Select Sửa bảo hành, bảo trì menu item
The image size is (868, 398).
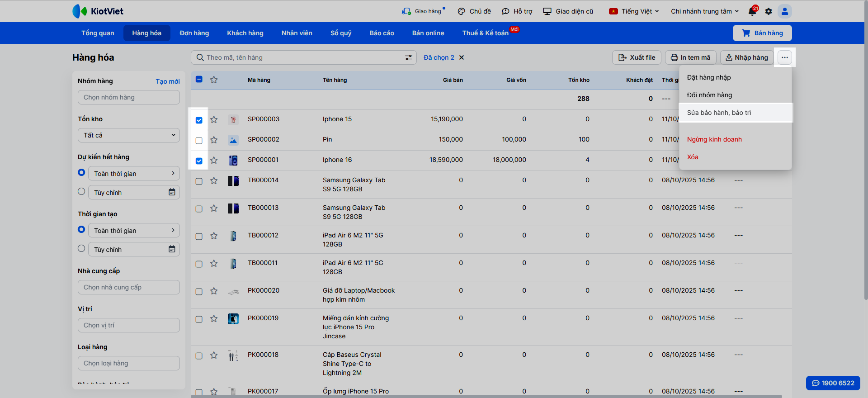click(719, 113)
